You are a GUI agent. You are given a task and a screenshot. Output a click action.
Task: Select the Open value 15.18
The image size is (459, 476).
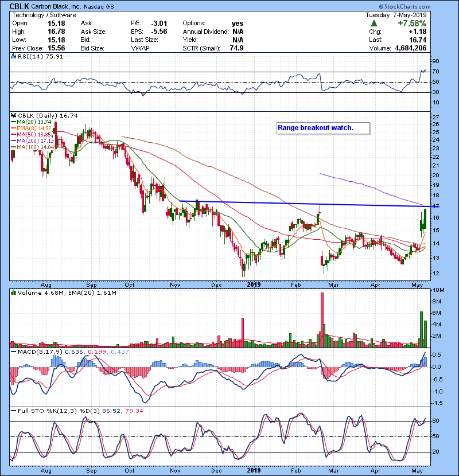tap(56, 24)
